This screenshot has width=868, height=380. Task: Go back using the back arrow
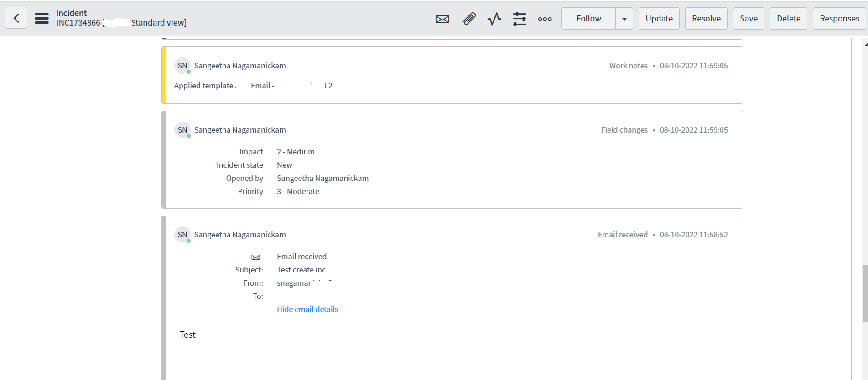16,18
